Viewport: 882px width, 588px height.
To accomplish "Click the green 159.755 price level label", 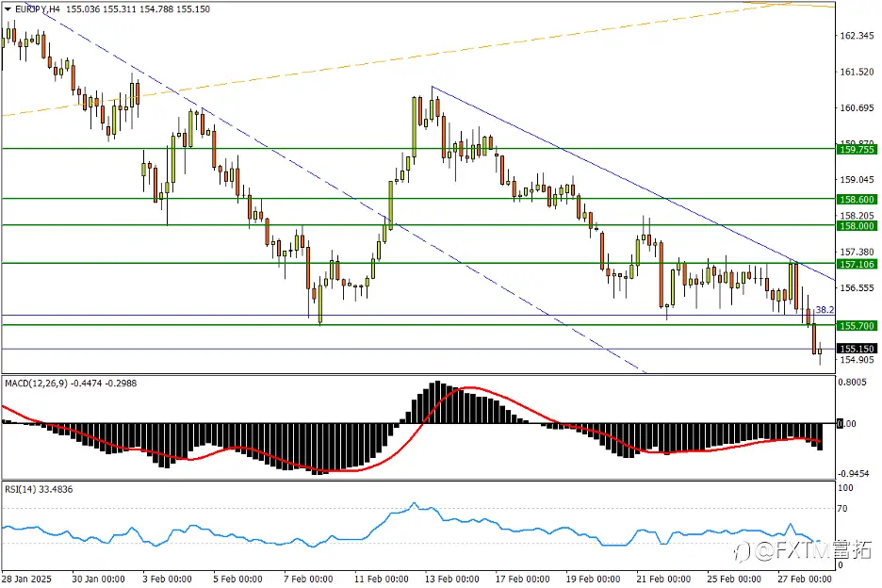I will tap(857, 149).
